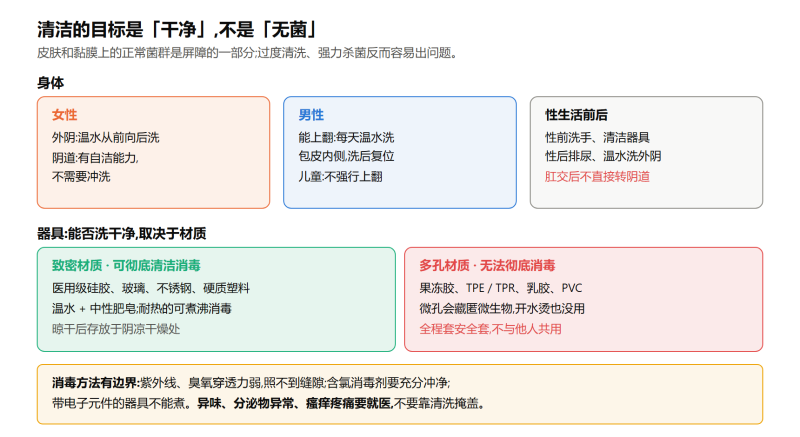The image size is (800, 437).
Task: Click the line 微孔会藏匿微生物,开水烫也没用
Action: [502, 309]
